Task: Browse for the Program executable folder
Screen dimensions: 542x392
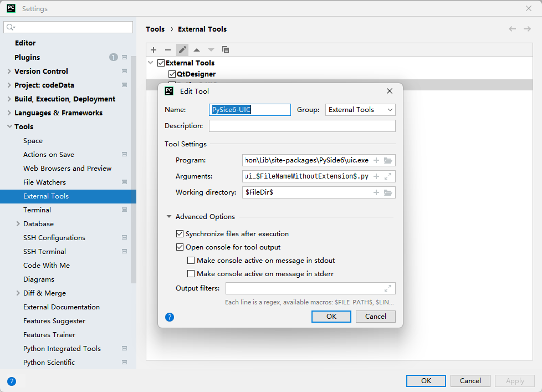Action: tap(389, 160)
